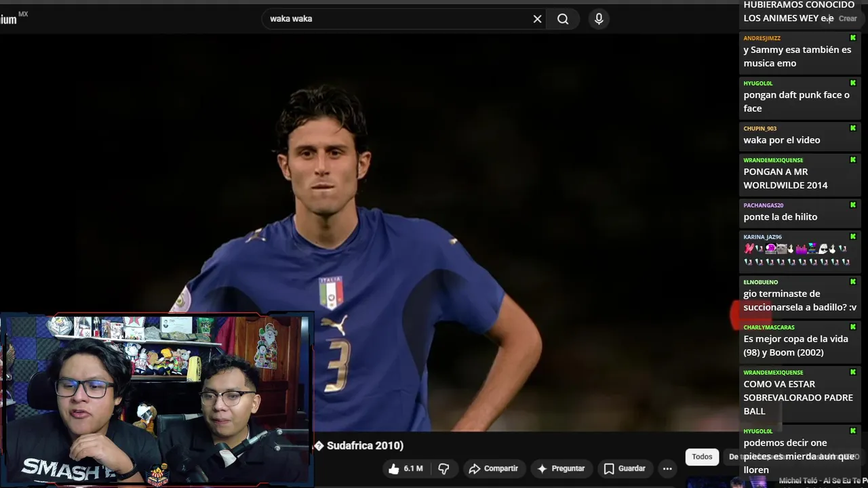The height and width of the screenshot is (488, 868).
Task: Click the Preguntar button
Action: tap(561, 468)
